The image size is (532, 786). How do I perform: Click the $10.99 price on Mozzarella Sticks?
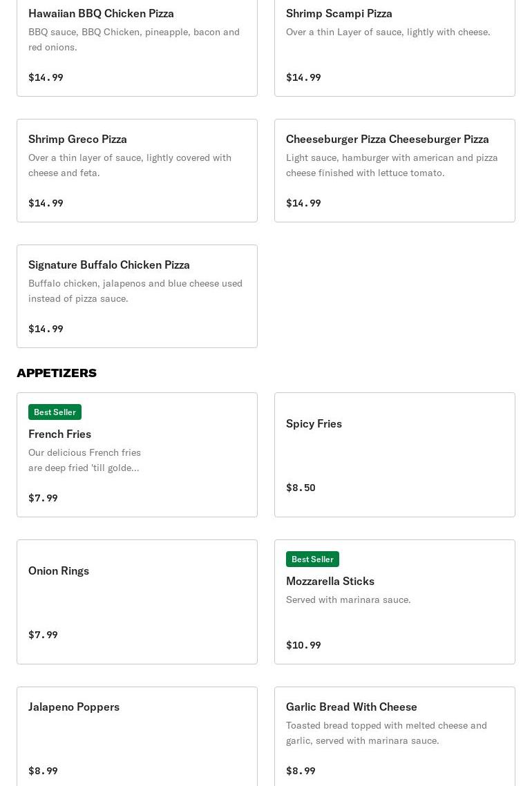tap(303, 645)
